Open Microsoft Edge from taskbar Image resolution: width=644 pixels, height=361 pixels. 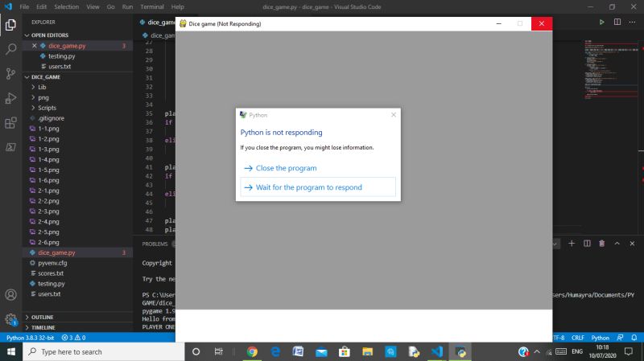point(275,351)
